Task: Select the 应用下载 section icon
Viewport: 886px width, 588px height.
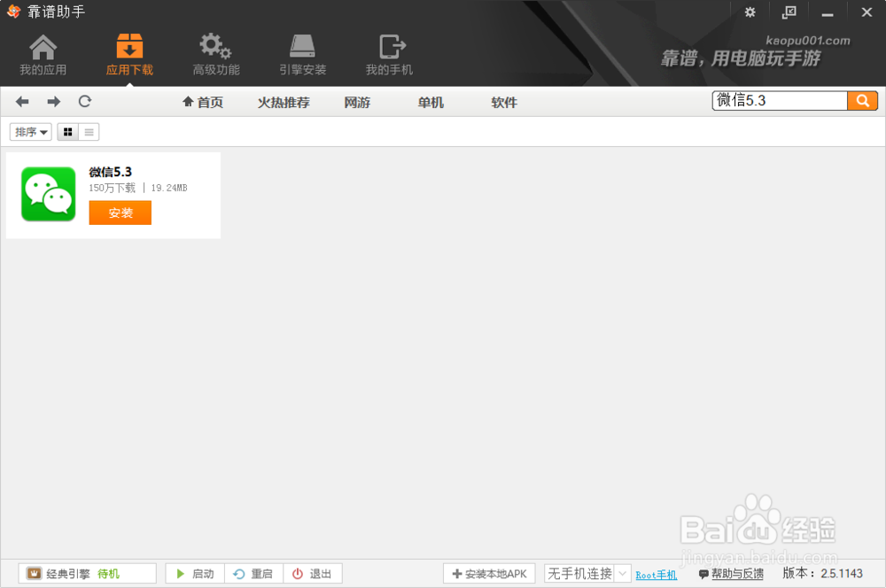Action: click(128, 53)
